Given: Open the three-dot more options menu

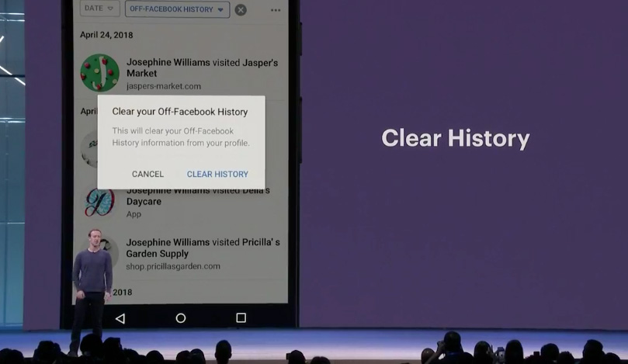Looking at the screenshot, I should point(276,10).
